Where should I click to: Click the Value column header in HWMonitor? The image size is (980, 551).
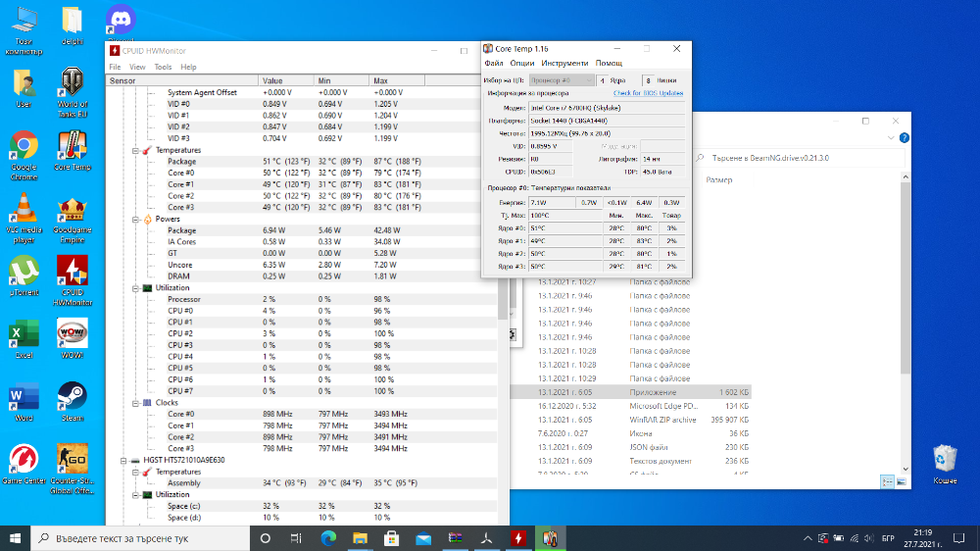click(x=285, y=80)
